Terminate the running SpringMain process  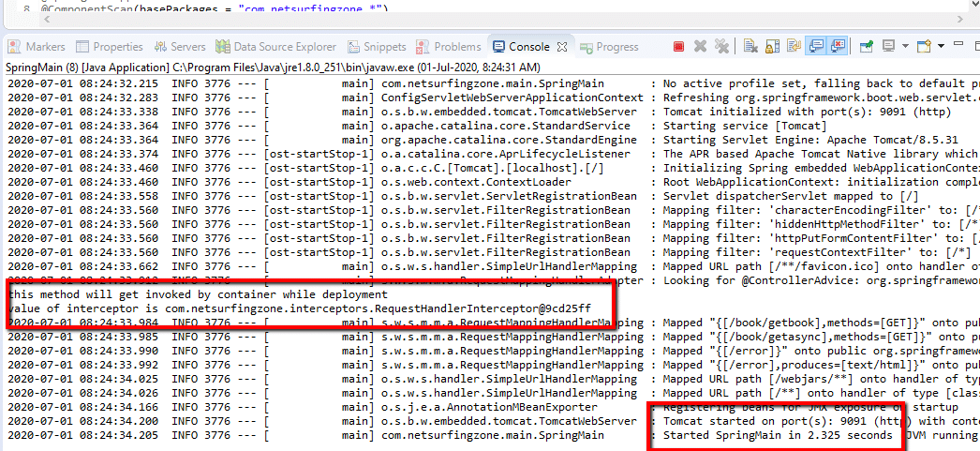pyautogui.click(x=678, y=46)
